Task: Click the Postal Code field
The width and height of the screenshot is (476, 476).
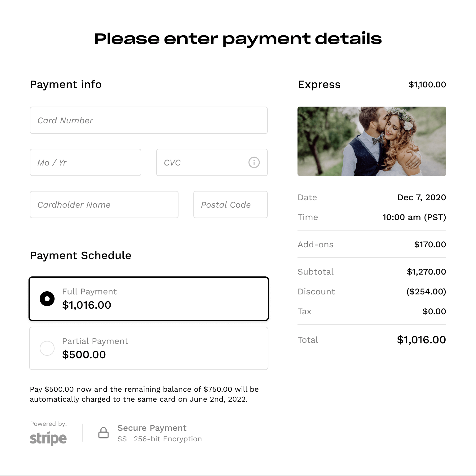Action: pyautogui.click(x=231, y=205)
